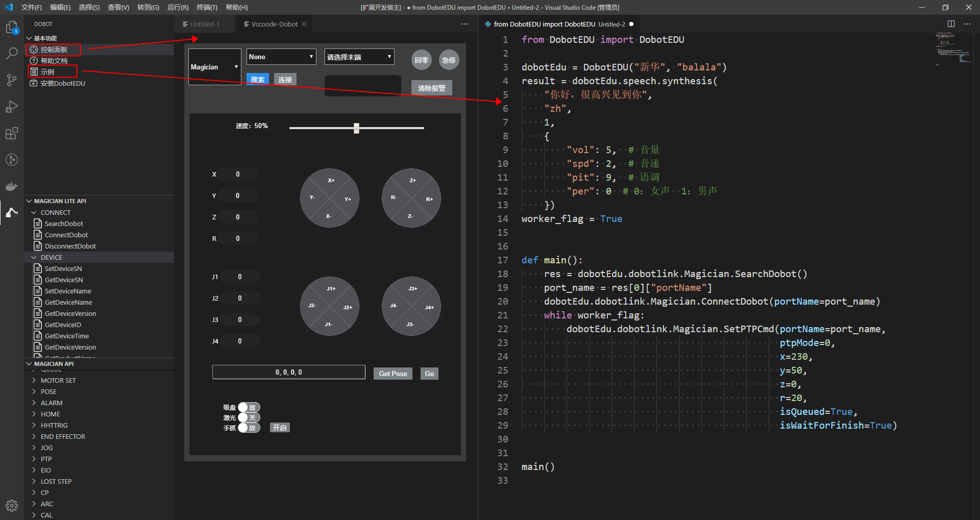Click the J3+ joint jog button
The width and height of the screenshot is (980, 520).
tap(412, 289)
